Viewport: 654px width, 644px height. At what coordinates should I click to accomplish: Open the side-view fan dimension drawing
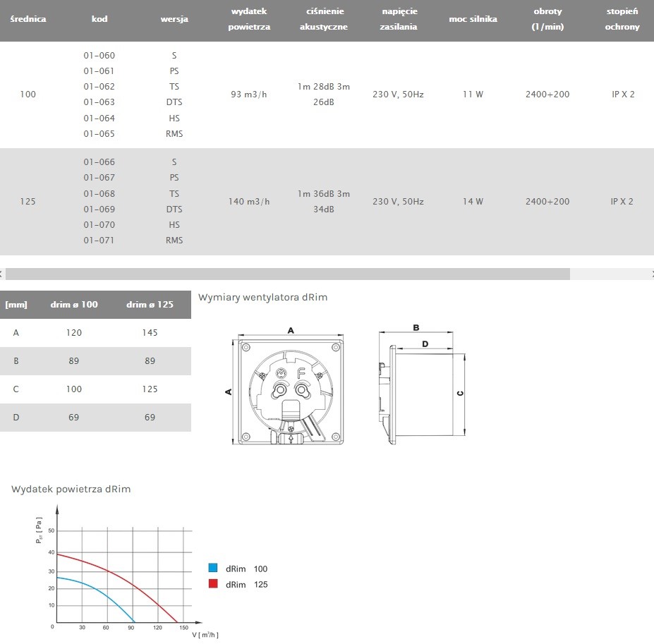tap(422, 384)
